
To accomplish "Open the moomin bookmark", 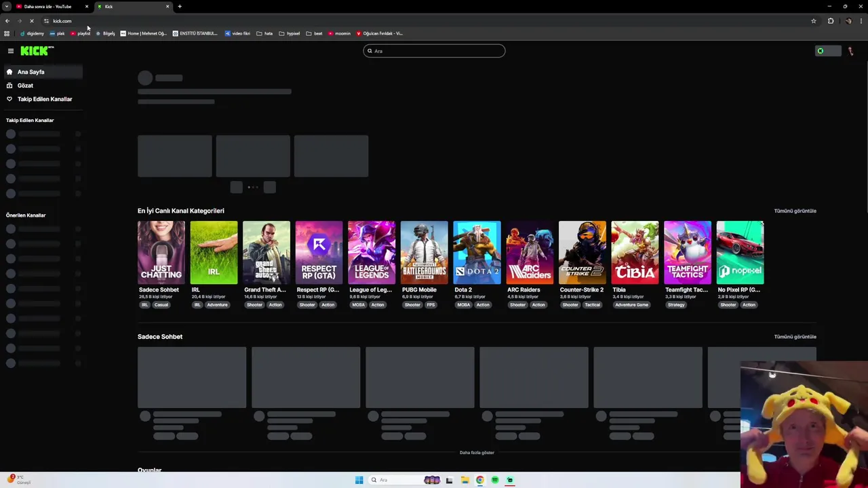I will [x=339, y=33].
